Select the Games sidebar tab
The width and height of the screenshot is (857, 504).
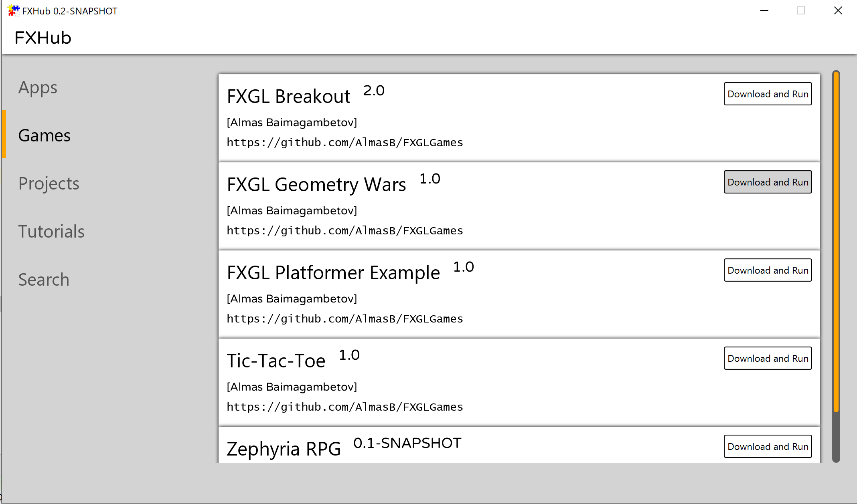pyautogui.click(x=44, y=135)
